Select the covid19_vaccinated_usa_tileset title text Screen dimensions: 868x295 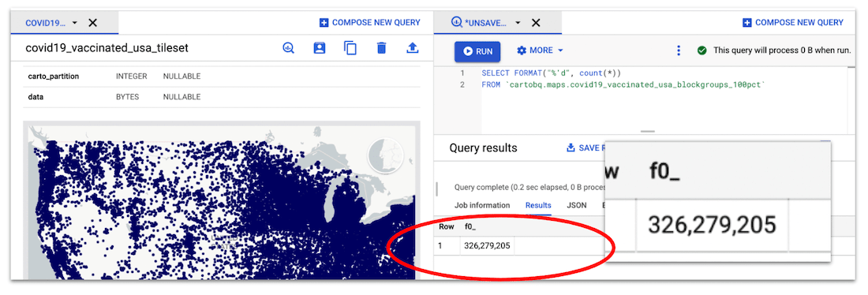[107, 48]
